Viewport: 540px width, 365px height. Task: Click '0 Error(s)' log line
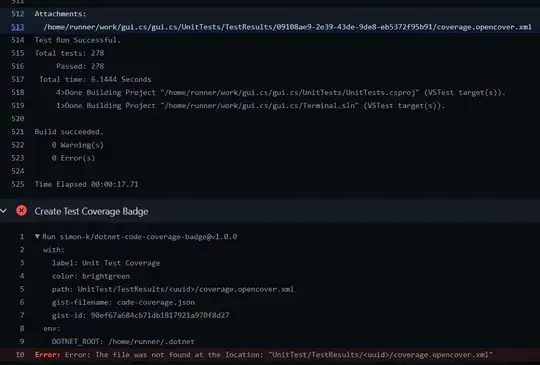tap(73, 158)
